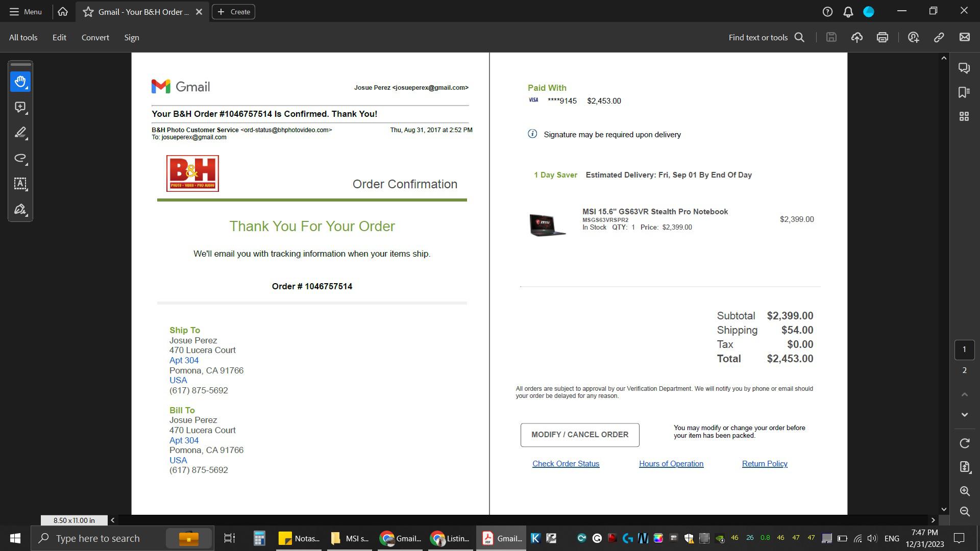Open the Notas sticky notes taskbar app
This screenshot has height=551, width=980.
tap(299, 538)
